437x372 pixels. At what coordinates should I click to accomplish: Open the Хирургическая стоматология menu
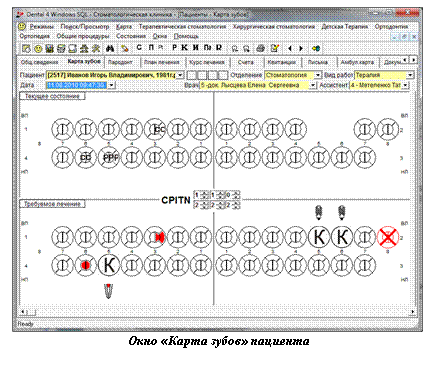coord(274,26)
